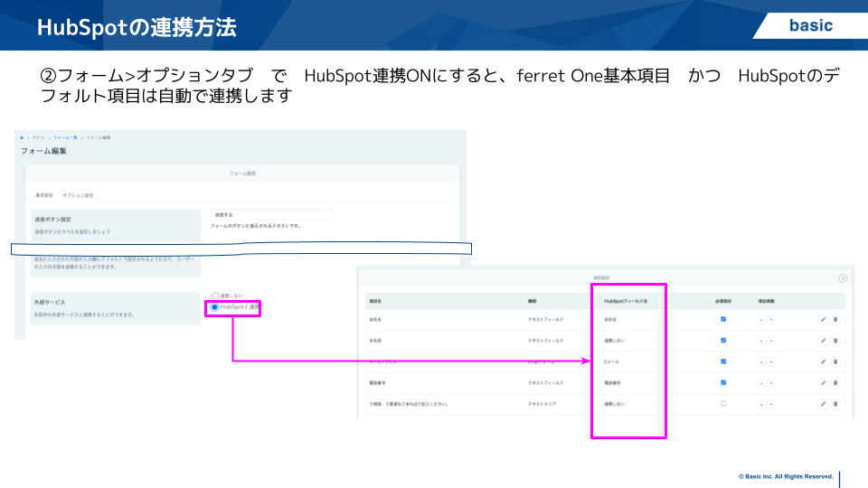Open the フォーム一覧 breadcrumb link

click(x=65, y=137)
